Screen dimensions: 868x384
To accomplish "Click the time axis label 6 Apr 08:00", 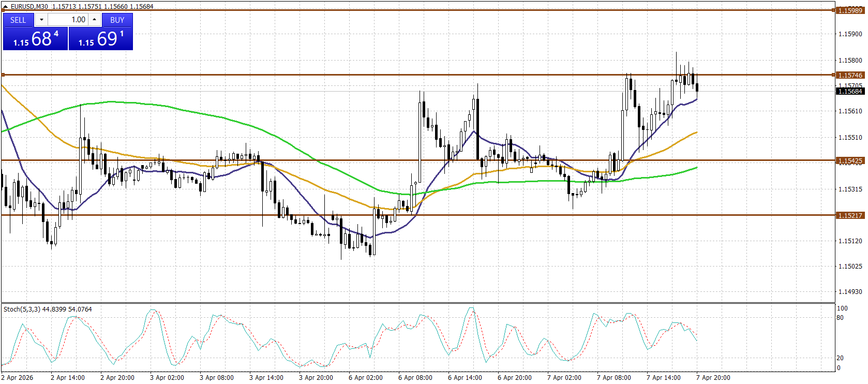I will (415, 377).
